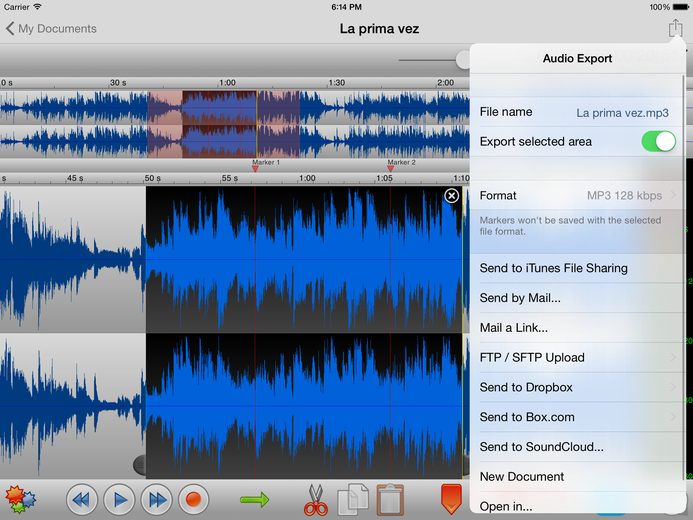Click the zoom slider knob
The width and height of the screenshot is (693, 520).
tap(464, 60)
